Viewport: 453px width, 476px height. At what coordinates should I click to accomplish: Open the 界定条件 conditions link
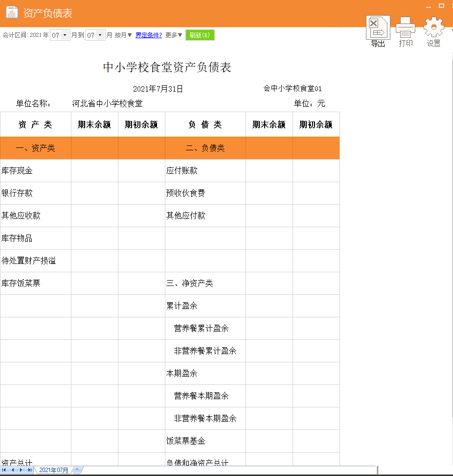click(148, 35)
